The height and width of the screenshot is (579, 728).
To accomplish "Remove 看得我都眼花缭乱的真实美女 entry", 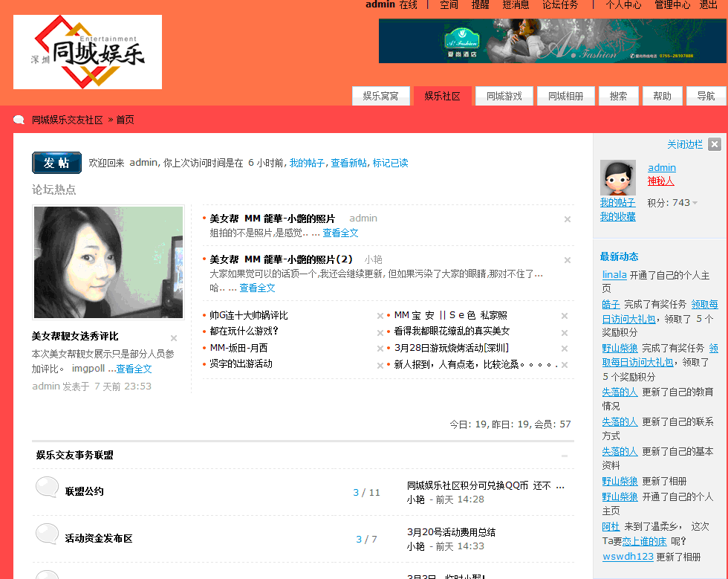I will 565,333.
